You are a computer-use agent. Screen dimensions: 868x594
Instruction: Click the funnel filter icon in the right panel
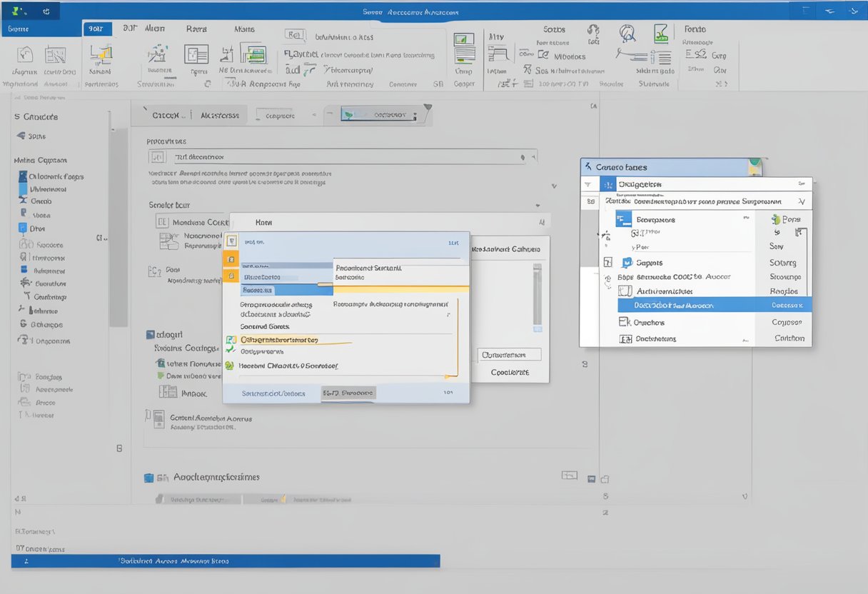(x=587, y=183)
